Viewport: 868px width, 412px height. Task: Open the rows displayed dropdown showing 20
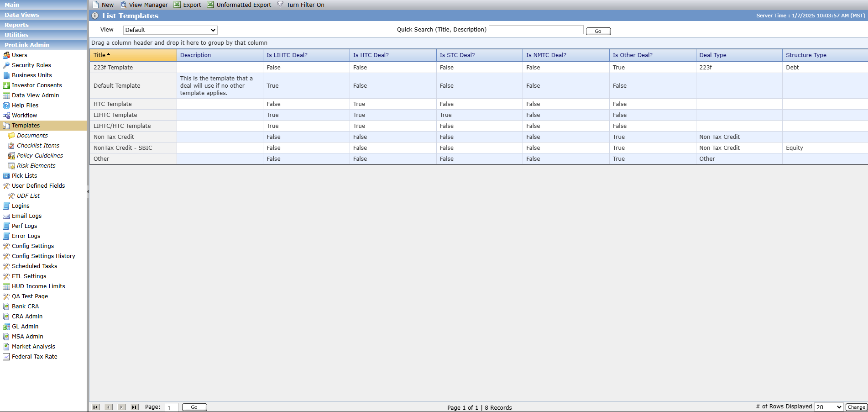point(829,407)
